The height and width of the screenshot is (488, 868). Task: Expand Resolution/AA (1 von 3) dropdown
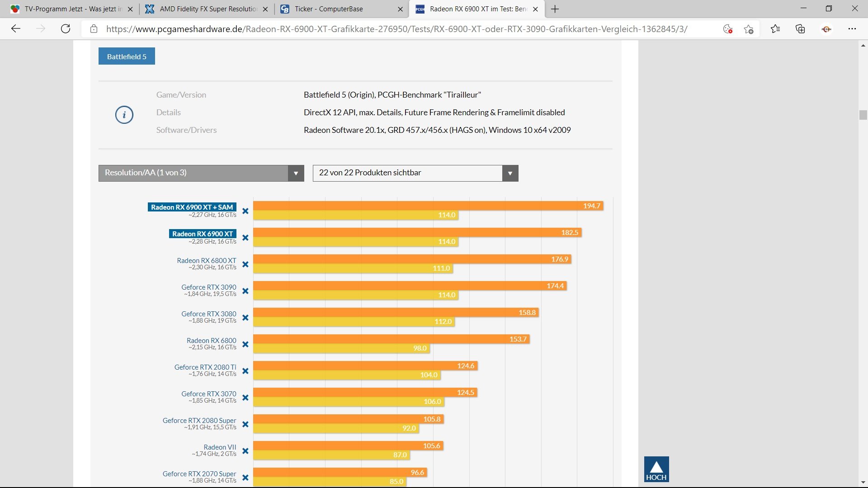201,173
